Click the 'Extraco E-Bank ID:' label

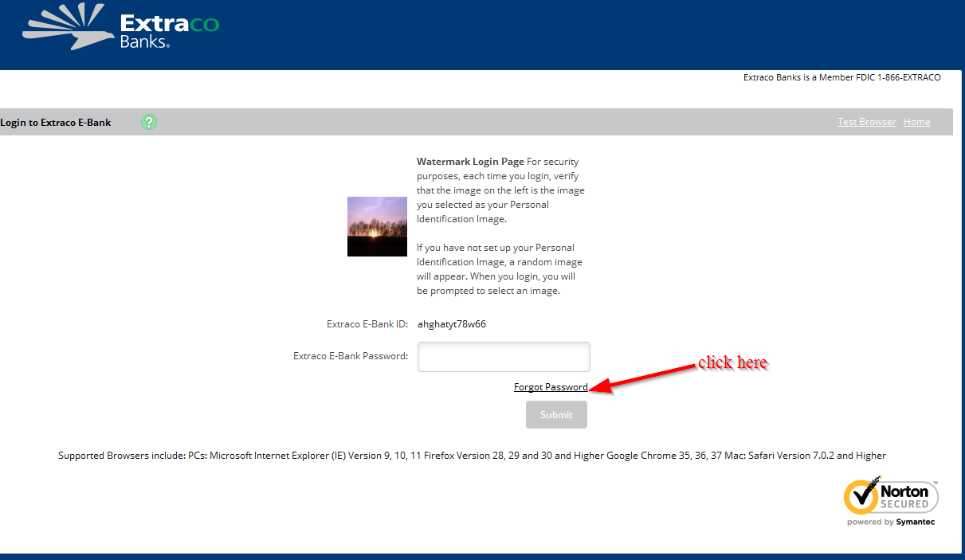tap(367, 324)
